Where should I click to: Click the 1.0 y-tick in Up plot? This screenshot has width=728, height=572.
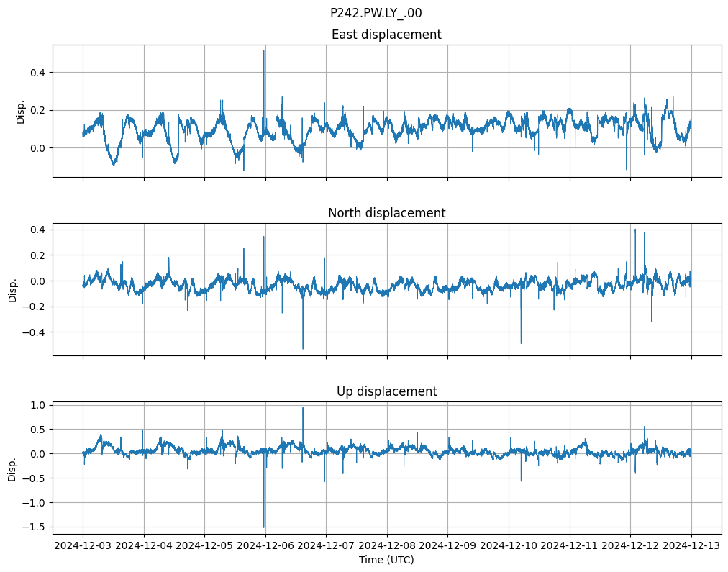pos(38,405)
